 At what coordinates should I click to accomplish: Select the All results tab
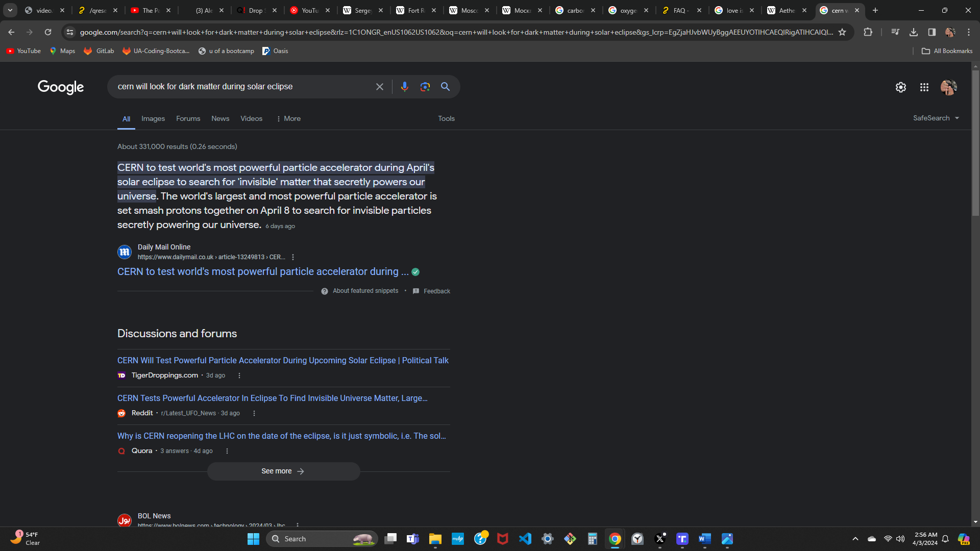point(126,119)
